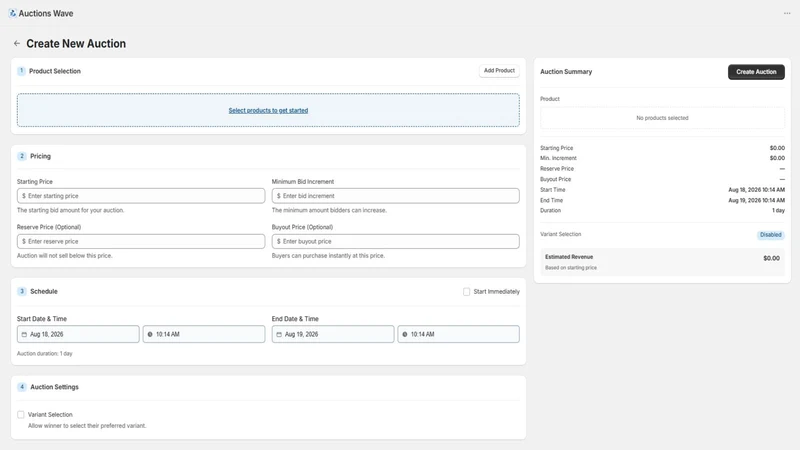Viewport: 800px width, 450px height.
Task: Click the clock icon in the end time field
Action: pos(405,335)
